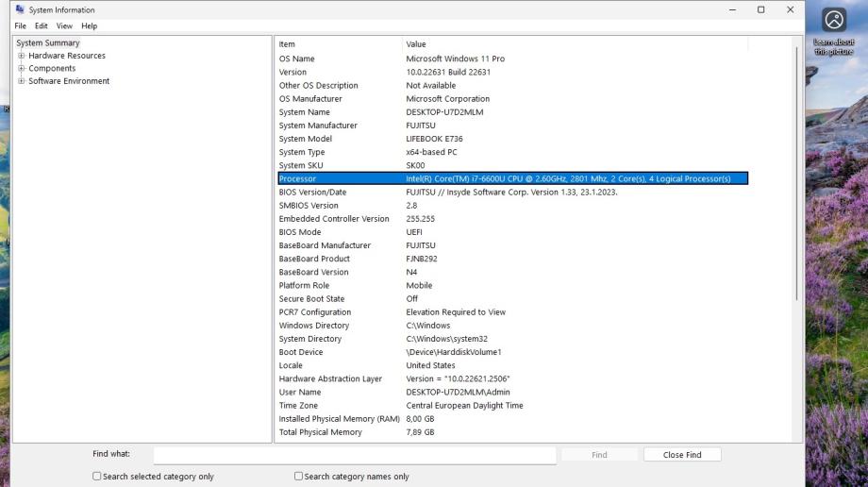The image size is (868, 487).
Task: Select the System Model row
Action: 512,139
